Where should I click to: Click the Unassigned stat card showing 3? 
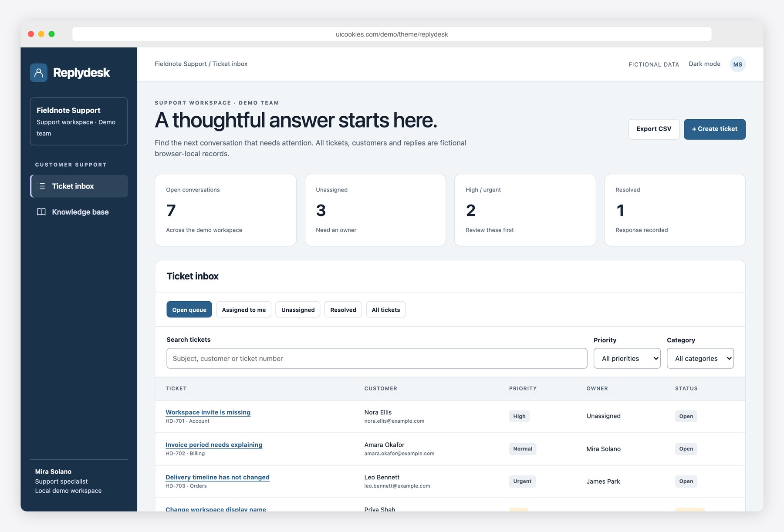click(375, 210)
